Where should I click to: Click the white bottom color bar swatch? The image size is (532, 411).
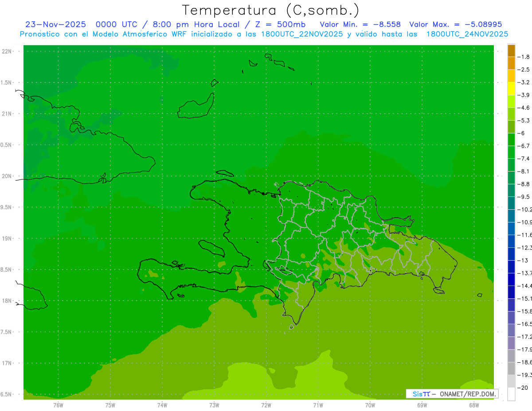pos(511,394)
